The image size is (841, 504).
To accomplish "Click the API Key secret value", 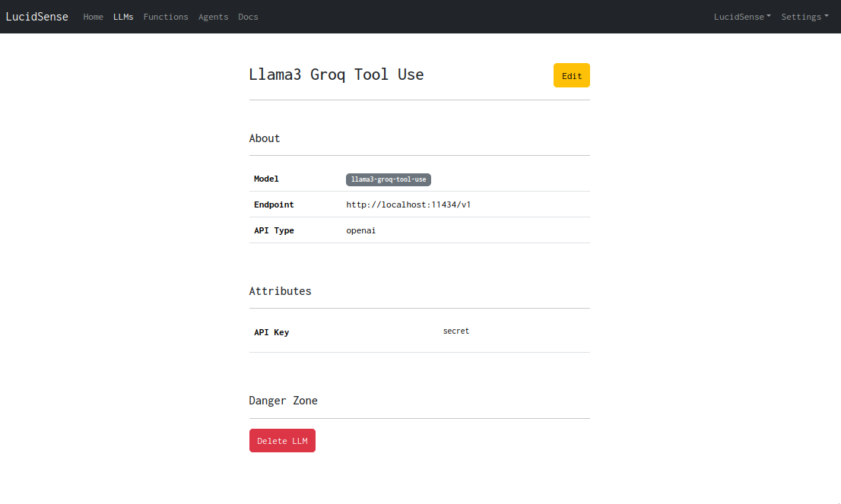I will 456,331.
